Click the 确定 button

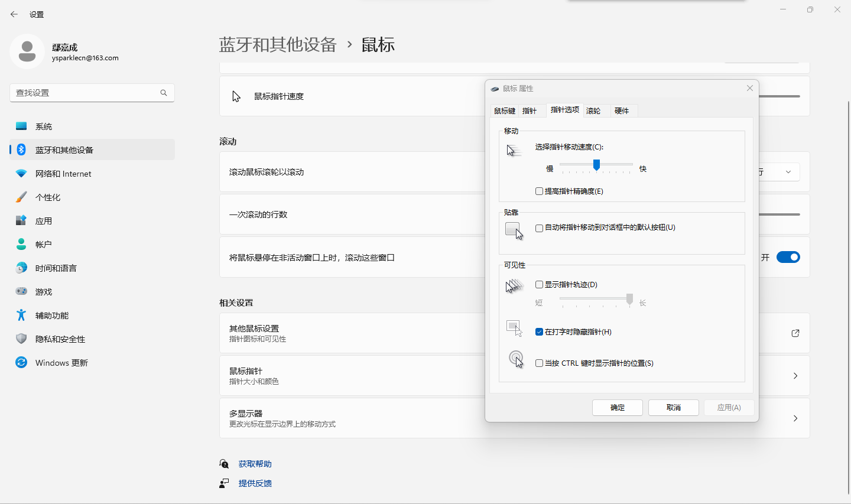click(x=618, y=408)
